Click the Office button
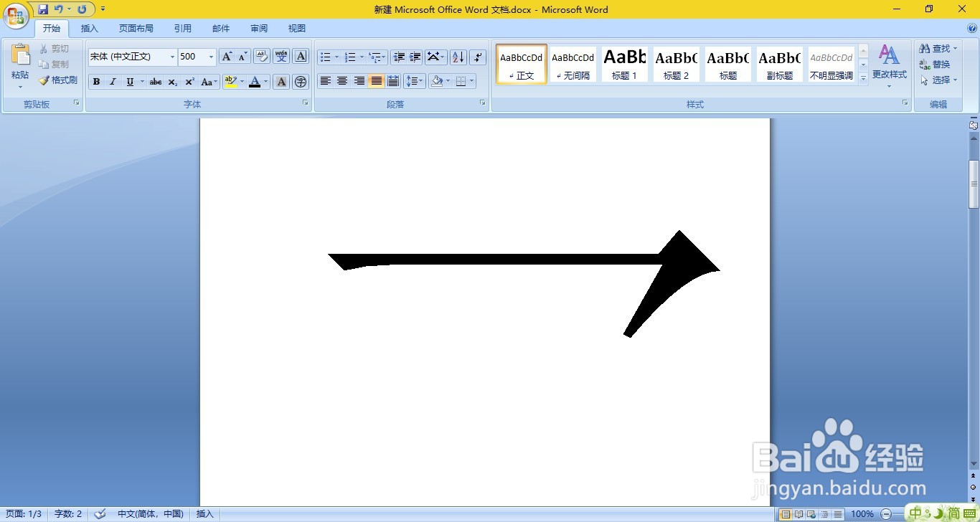980x522 pixels. pos(16,15)
